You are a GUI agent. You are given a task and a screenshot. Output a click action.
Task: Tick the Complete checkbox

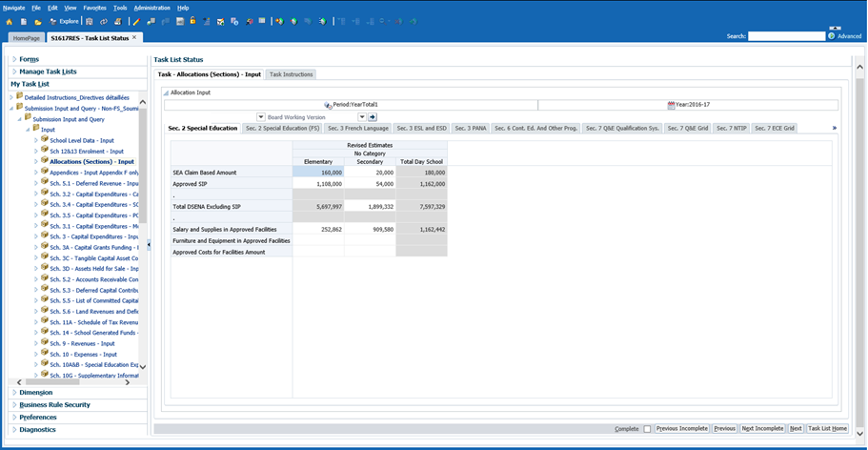647,429
